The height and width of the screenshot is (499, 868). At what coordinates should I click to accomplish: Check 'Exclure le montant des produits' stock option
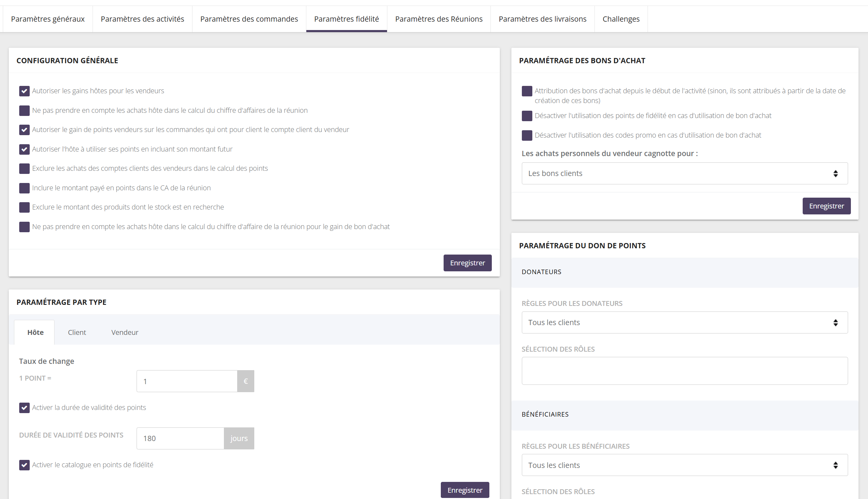click(24, 207)
